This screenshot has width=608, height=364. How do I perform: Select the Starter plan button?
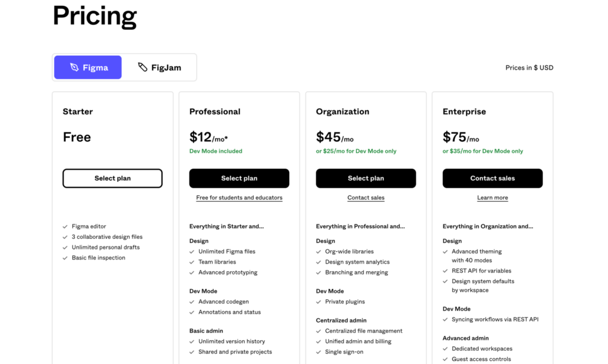point(112,178)
